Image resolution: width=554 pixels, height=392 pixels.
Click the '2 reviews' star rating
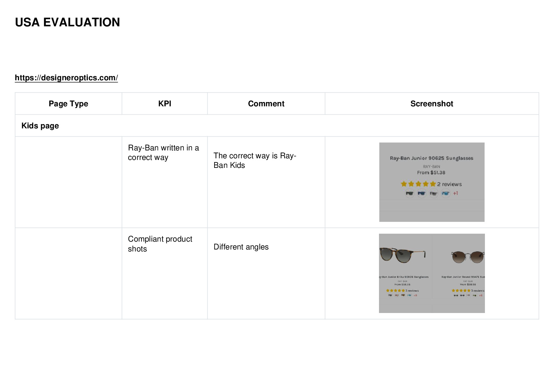pyautogui.click(x=431, y=184)
